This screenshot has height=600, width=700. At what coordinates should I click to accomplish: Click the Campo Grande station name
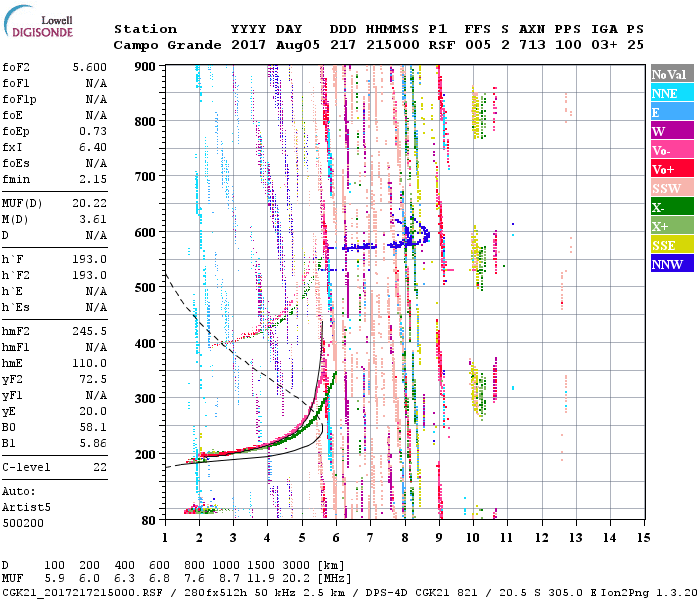point(159,46)
